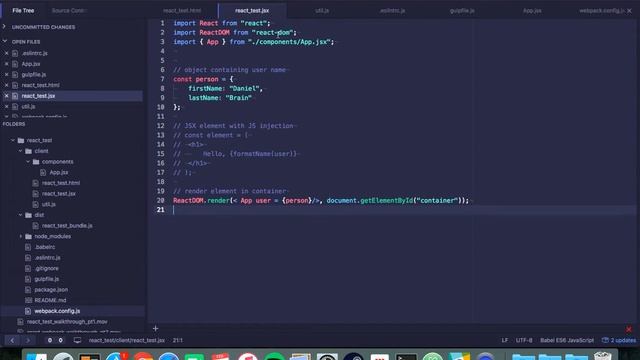
Task: Open the react_test.html editor tab
Action: (182, 11)
